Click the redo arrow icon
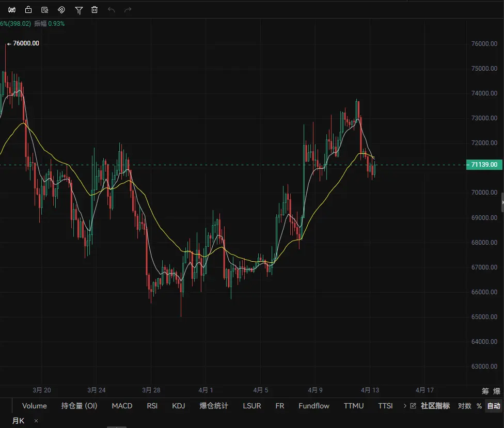The height and width of the screenshot is (428, 504). pos(128,10)
